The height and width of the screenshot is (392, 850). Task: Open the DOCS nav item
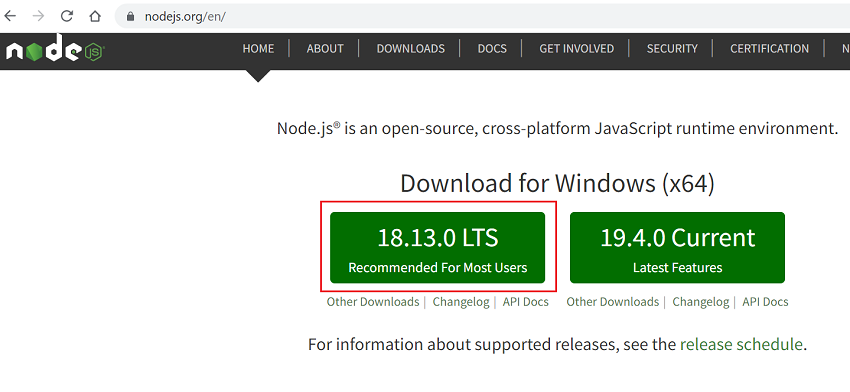click(x=492, y=49)
